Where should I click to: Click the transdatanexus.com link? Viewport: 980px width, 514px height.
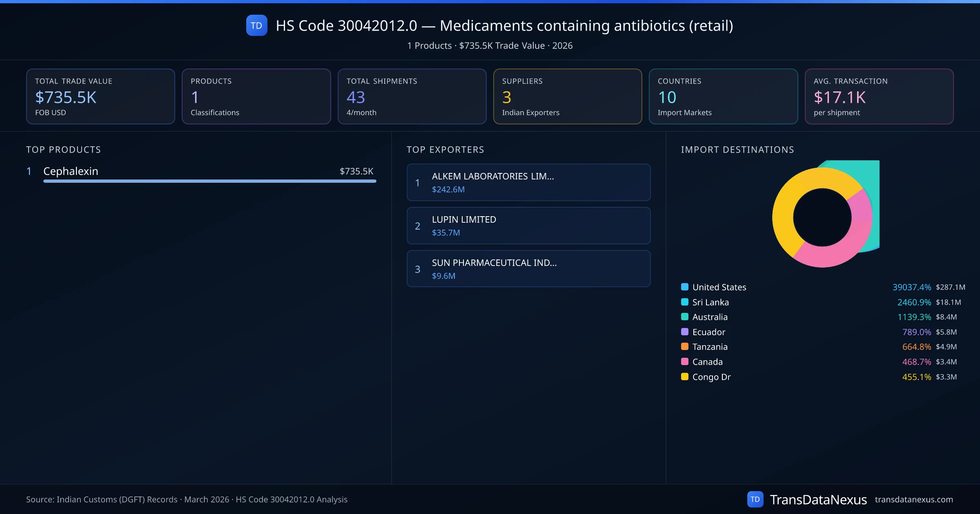913,499
